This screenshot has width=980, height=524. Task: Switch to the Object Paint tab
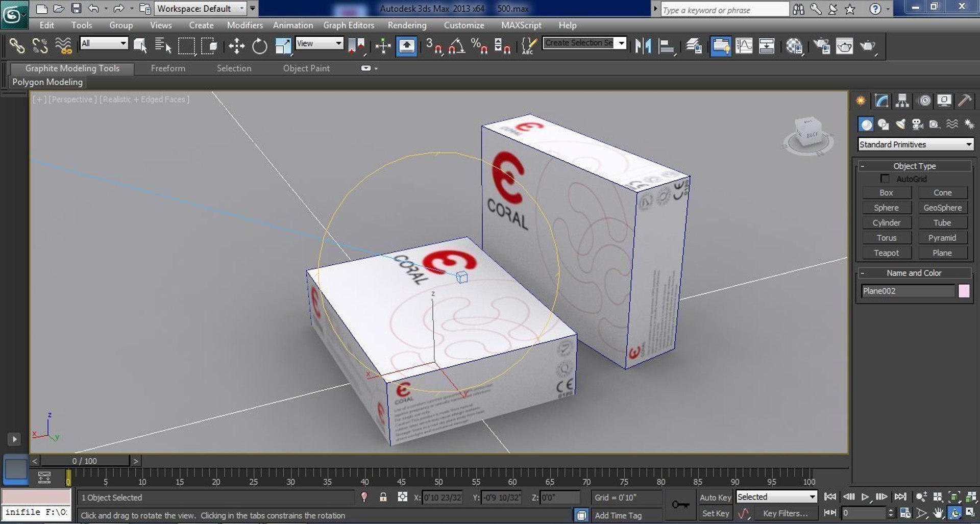(306, 68)
